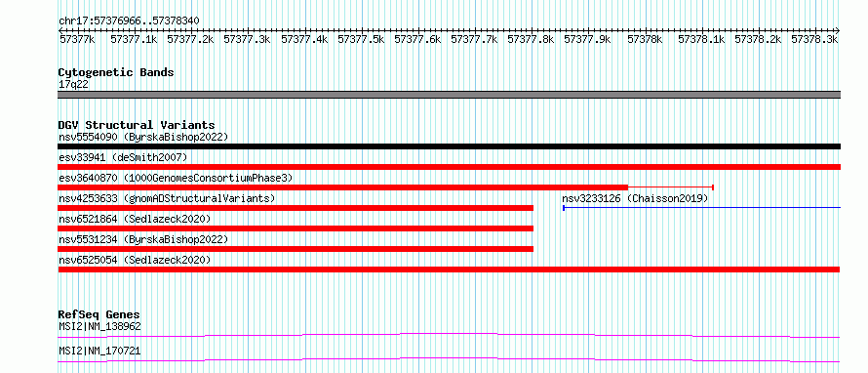868x373 pixels.
Task: Click the RefSeq Genes track heading
Action: 99,314
